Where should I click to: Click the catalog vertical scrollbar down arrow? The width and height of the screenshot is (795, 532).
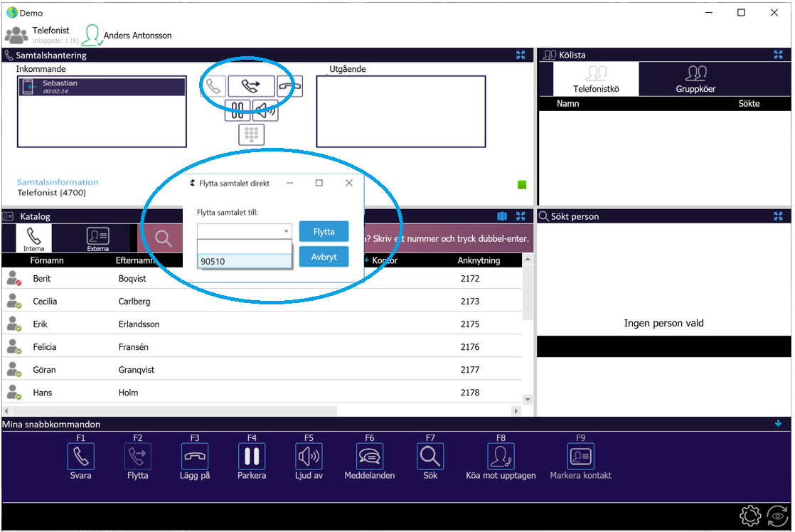(528, 400)
